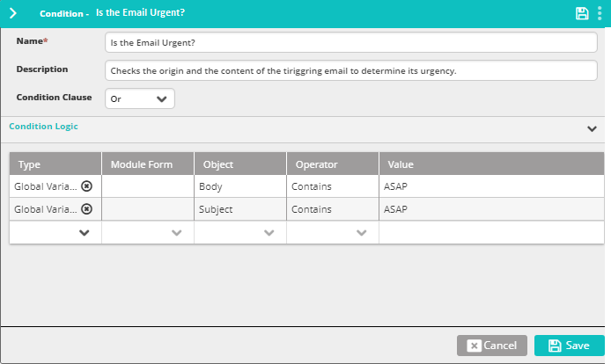Click the Description input field
Screen dimensions: 611x364
pos(350,70)
